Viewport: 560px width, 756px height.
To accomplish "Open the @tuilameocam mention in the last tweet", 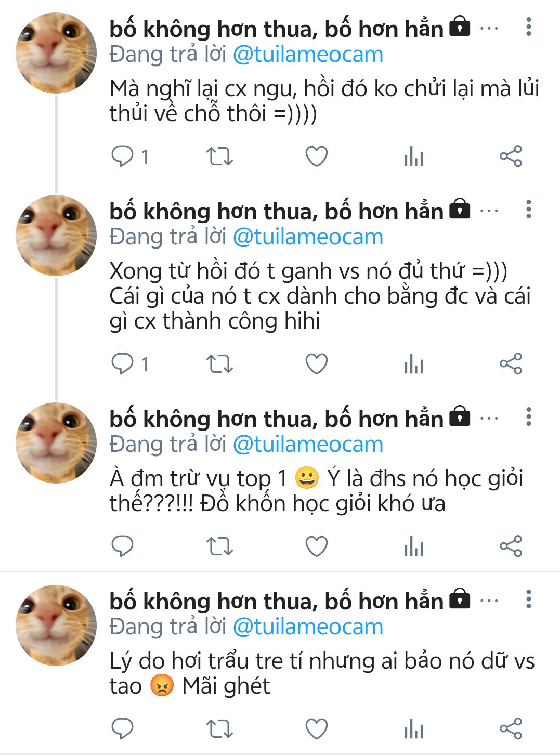I will [x=308, y=627].
